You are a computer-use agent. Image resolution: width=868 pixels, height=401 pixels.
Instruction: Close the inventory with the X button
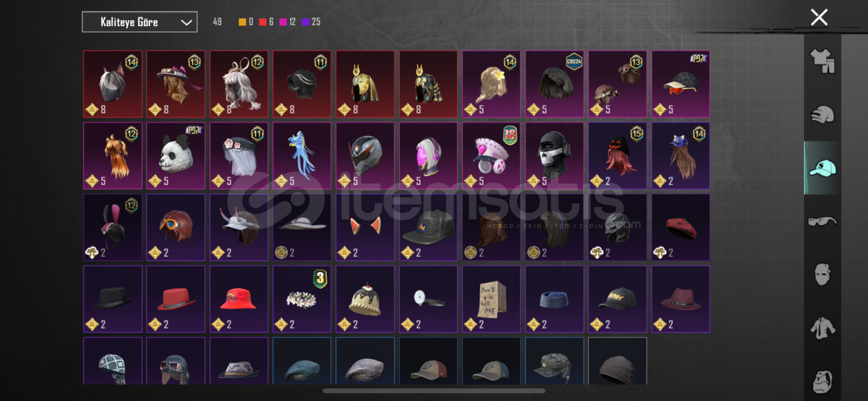[x=819, y=17]
